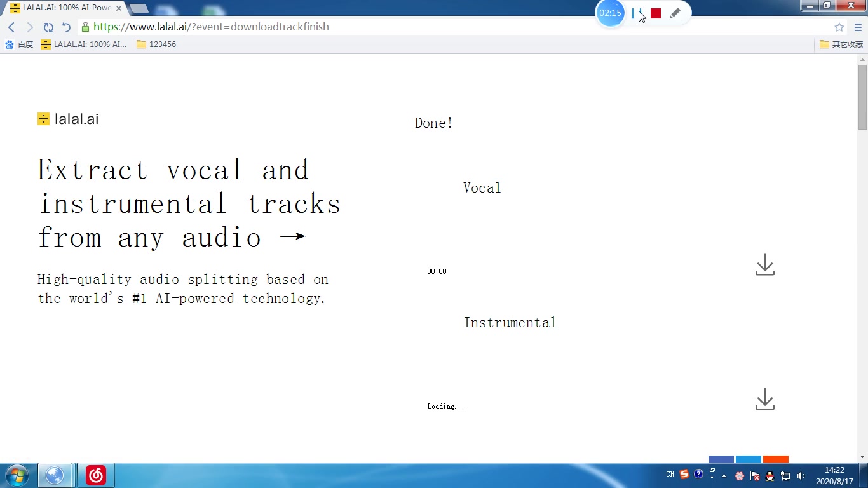Bookmark this page with the star icon
868x488 pixels.
pos(839,27)
